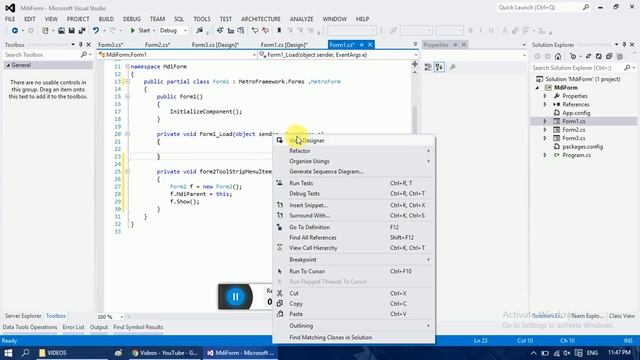The width and height of the screenshot is (640, 360).
Task: Expand the Program.cs node in Solution Explorer
Action: (x=545, y=155)
